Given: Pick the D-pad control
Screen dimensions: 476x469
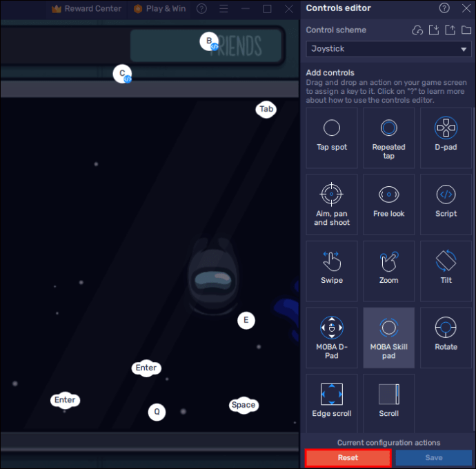Looking at the screenshot, I should coord(446,138).
